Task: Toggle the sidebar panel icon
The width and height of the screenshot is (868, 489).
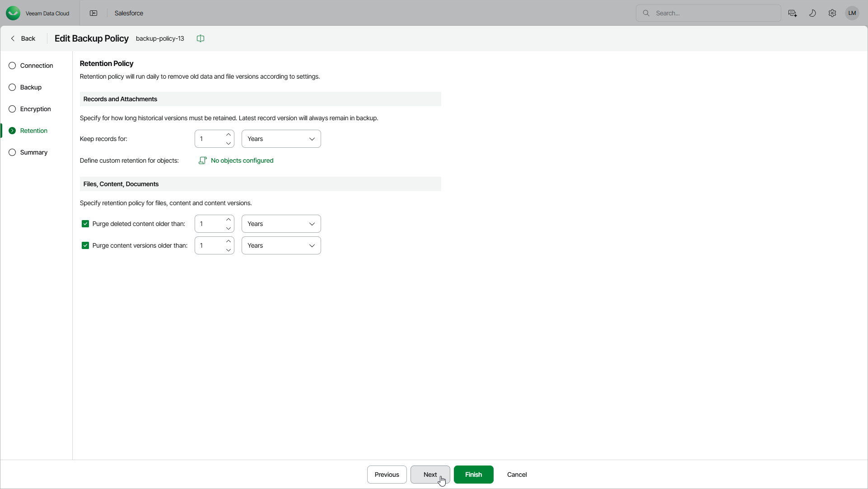Action: click(93, 13)
